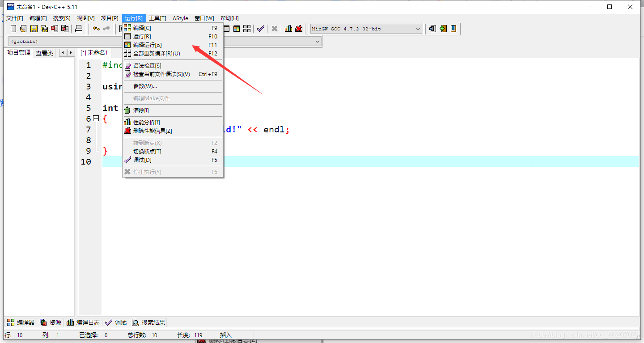
Task: Click the Delete Profiling Information toolbar icon
Action: 299,29
